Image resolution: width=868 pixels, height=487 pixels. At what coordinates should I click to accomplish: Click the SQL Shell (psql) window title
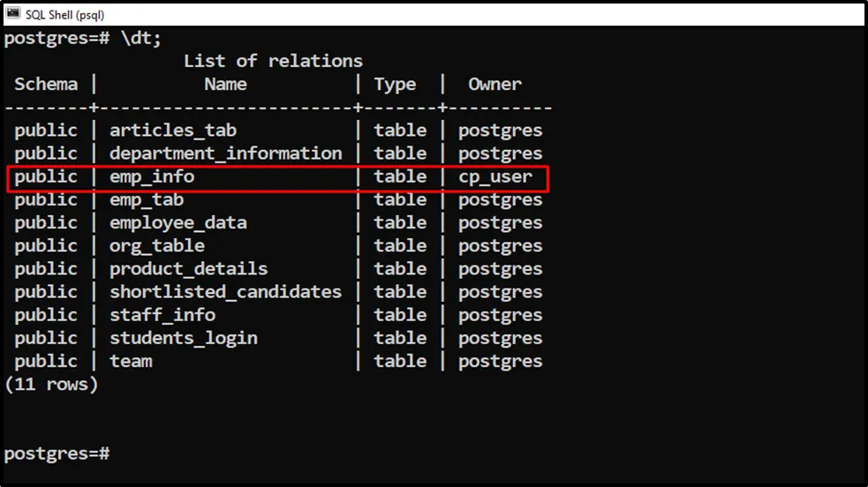pos(65,13)
